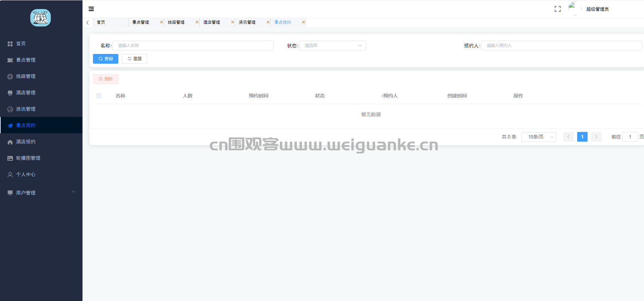Close the 酒店管理 tab

click(x=232, y=22)
